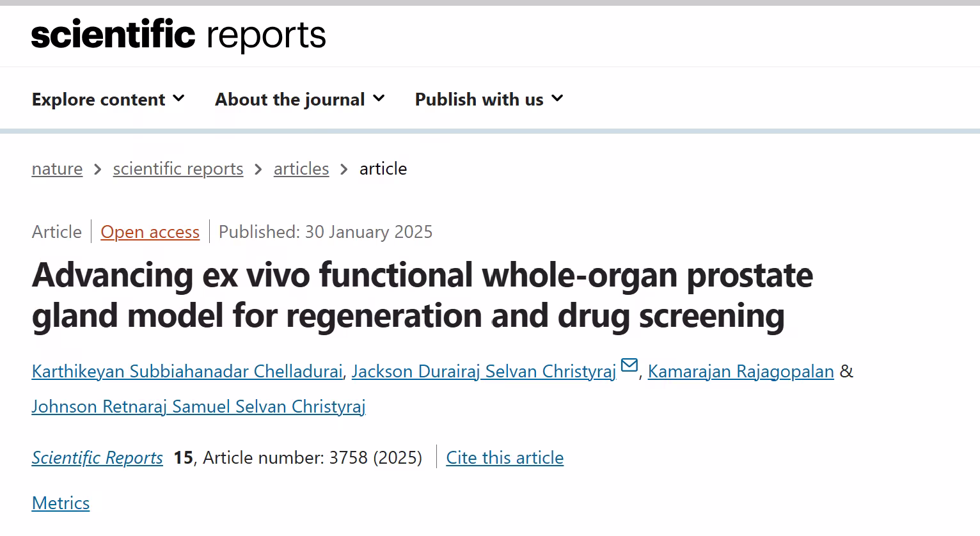Open the Metrics link
This screenshot has height=536, width=980.
[x=61, y=503]
